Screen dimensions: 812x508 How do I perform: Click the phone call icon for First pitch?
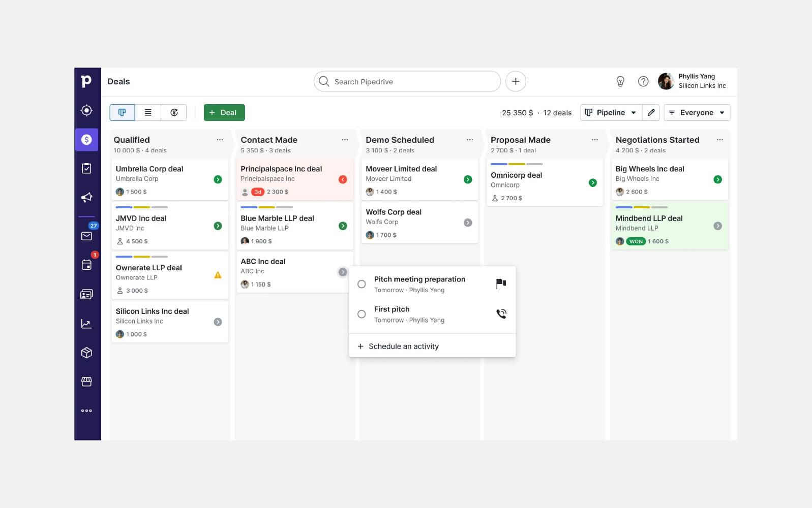[x=501, y=314]
